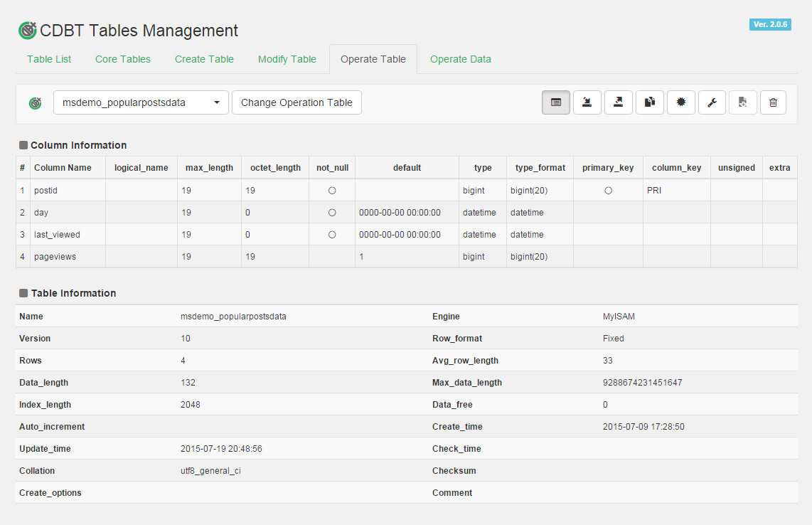Open the Operate Data tab

pos(460,59)
